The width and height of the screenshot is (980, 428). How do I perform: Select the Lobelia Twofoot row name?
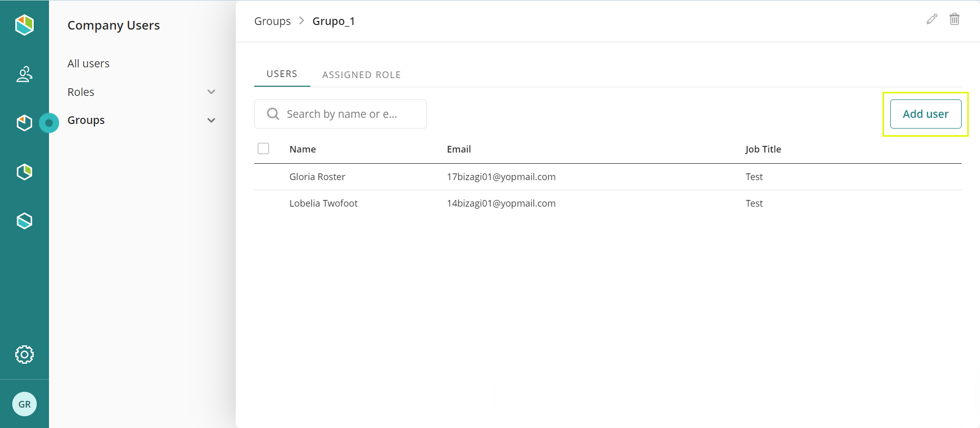tap(323, 203)
